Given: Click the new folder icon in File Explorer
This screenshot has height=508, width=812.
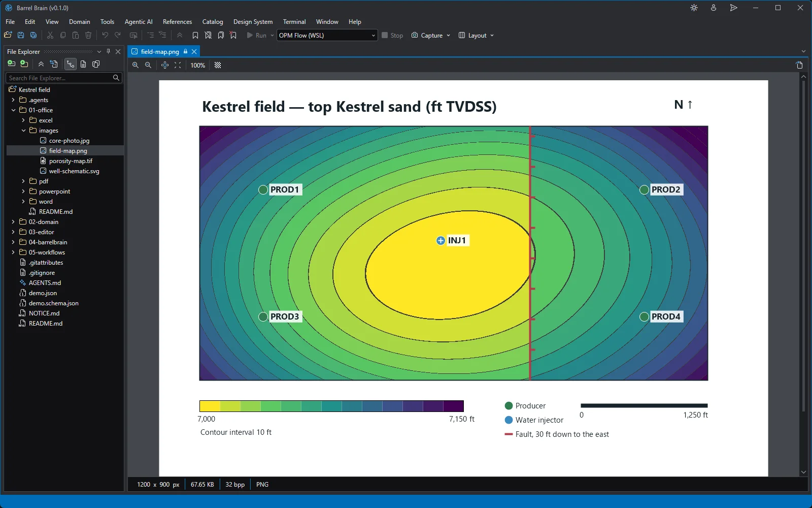Looking at the screenshot, I should pos(24,63).
